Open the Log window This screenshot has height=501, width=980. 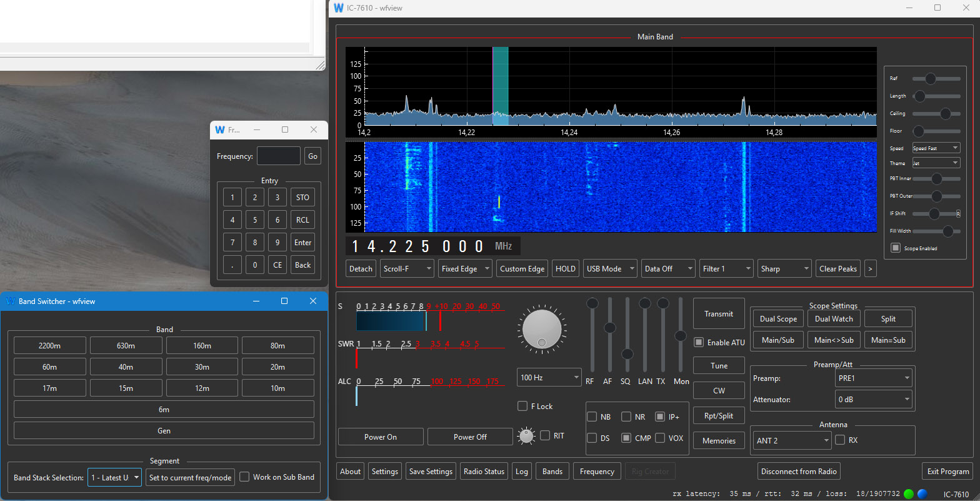pyautogui.click(x=521, y=471)
